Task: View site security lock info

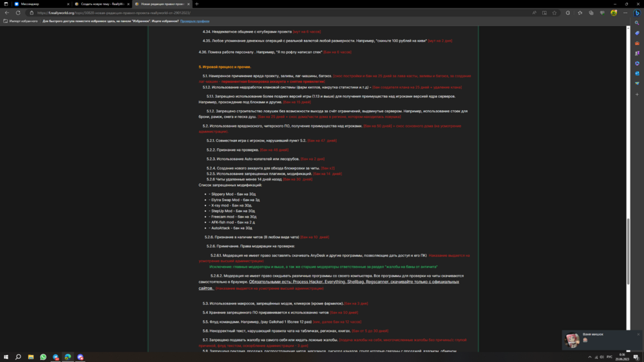Action: click(32, 13)
